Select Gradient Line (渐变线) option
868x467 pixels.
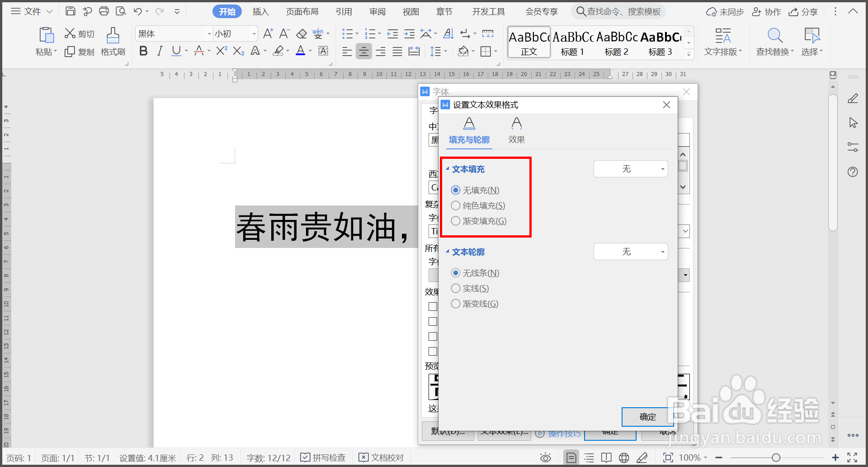[x=475, y=304]
